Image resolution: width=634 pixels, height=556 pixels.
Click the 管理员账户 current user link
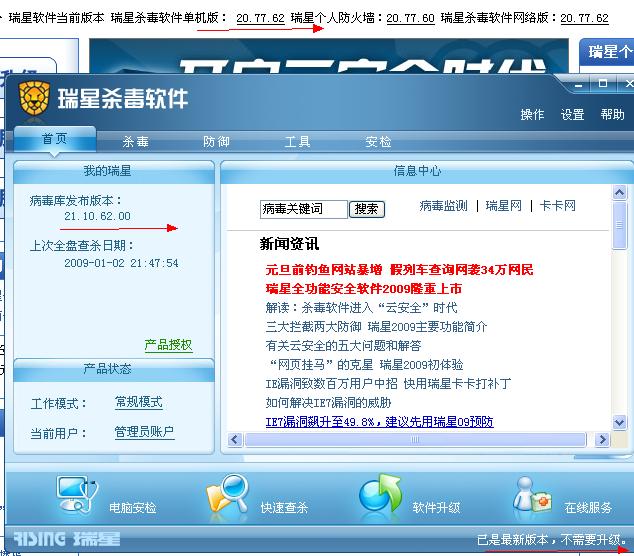pos(144,432)
